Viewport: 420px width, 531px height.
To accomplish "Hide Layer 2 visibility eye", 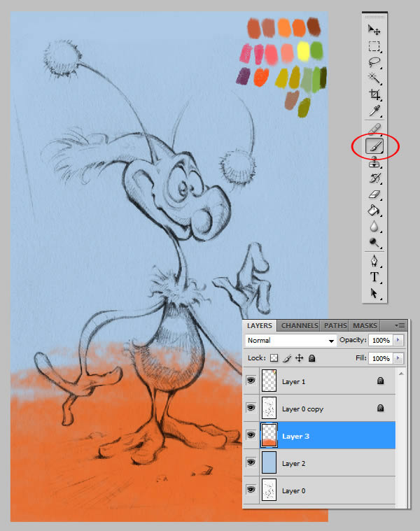I will [x=251, y=462].
